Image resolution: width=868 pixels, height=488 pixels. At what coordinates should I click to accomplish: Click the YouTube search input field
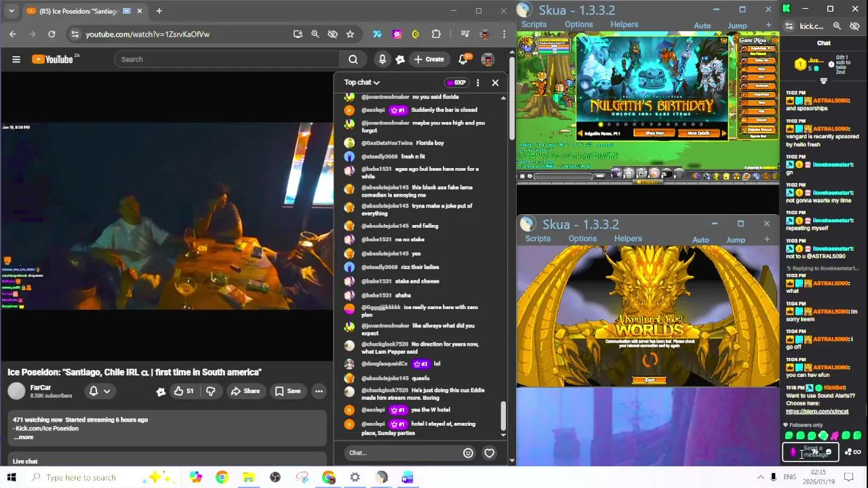tap(228, 59)
